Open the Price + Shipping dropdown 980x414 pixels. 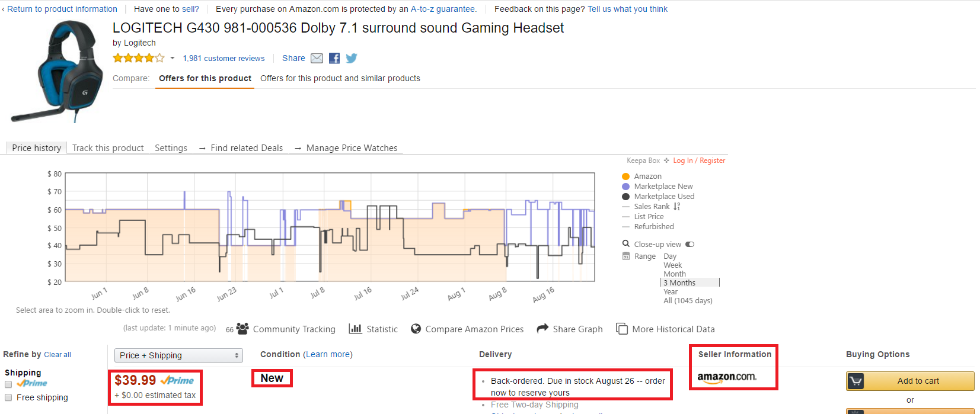point(178,355)
